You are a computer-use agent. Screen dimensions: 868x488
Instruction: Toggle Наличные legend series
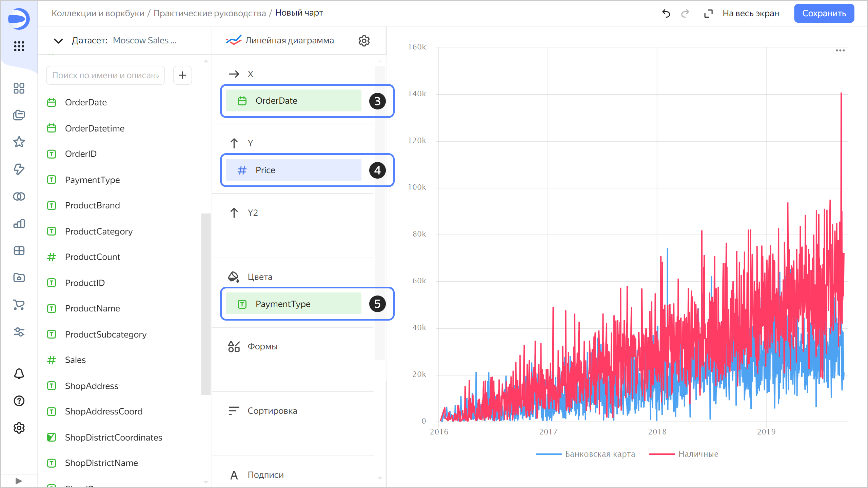click(698, 454)
